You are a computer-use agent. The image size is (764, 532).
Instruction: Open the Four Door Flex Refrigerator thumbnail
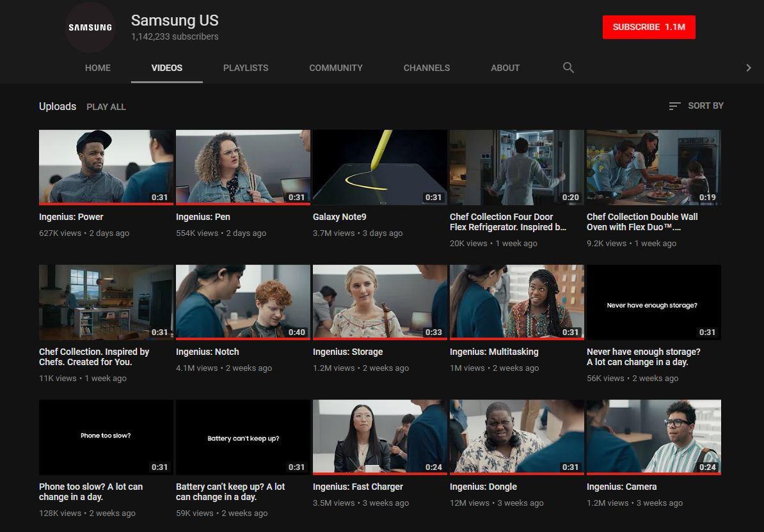coord(517,167)
